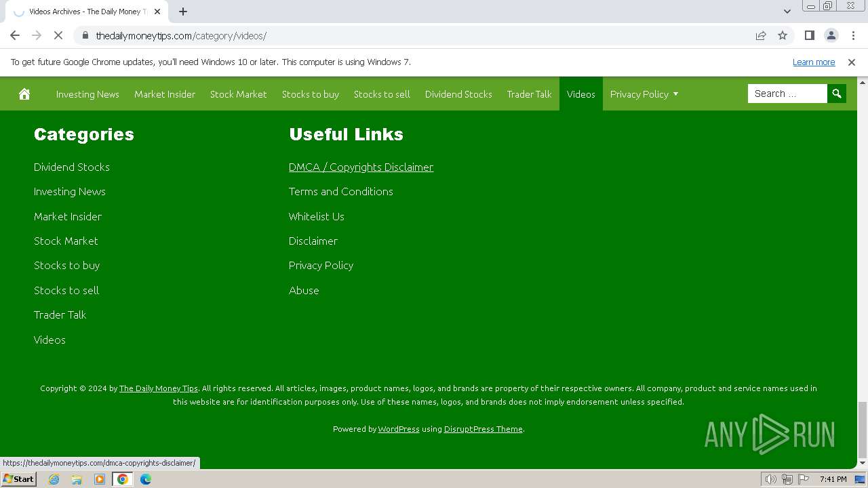Click the green search magnifier button
Viewport: 868px width, 488px height.
point(837,94)
